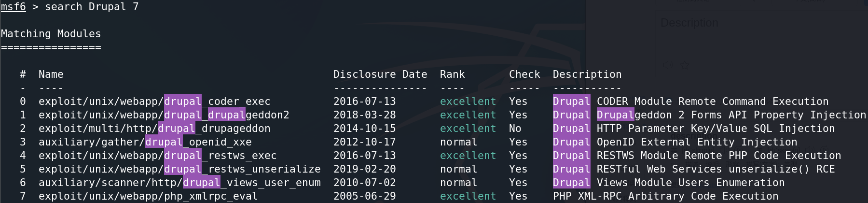The image size is (868, 203).
Task: Click 'excellent' rank of drupal_coder_exec row
Action: [x=468, y=101]
